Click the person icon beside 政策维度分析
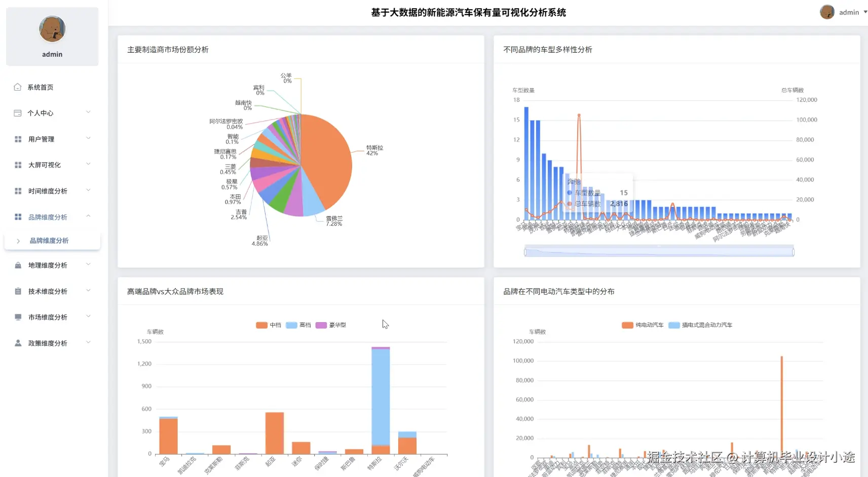This screenshot has width=868, height=477. tap(18, 343)
